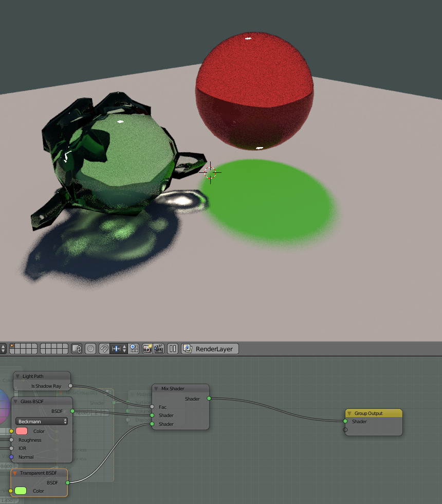Click the Transparent BSDF output socket
Viewport: 442px width, 504px height.
67,483
